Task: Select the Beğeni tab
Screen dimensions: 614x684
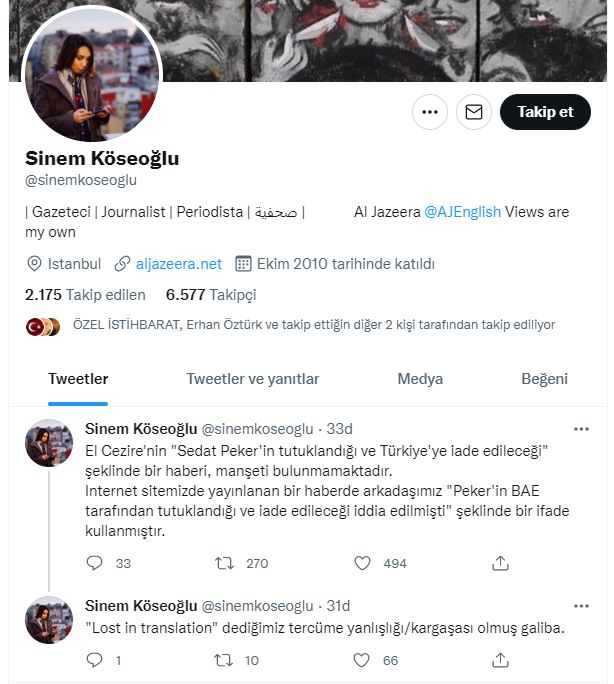Action: point(544,379)
